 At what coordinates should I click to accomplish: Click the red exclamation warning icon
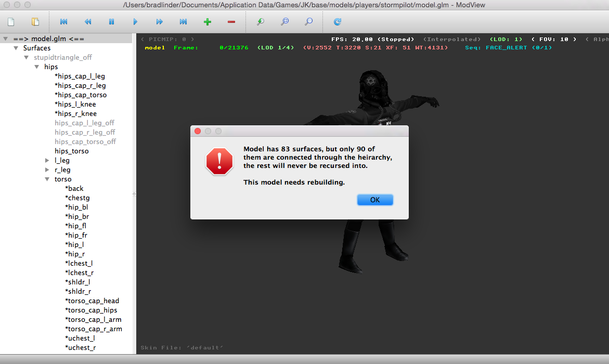click(219, 161)
